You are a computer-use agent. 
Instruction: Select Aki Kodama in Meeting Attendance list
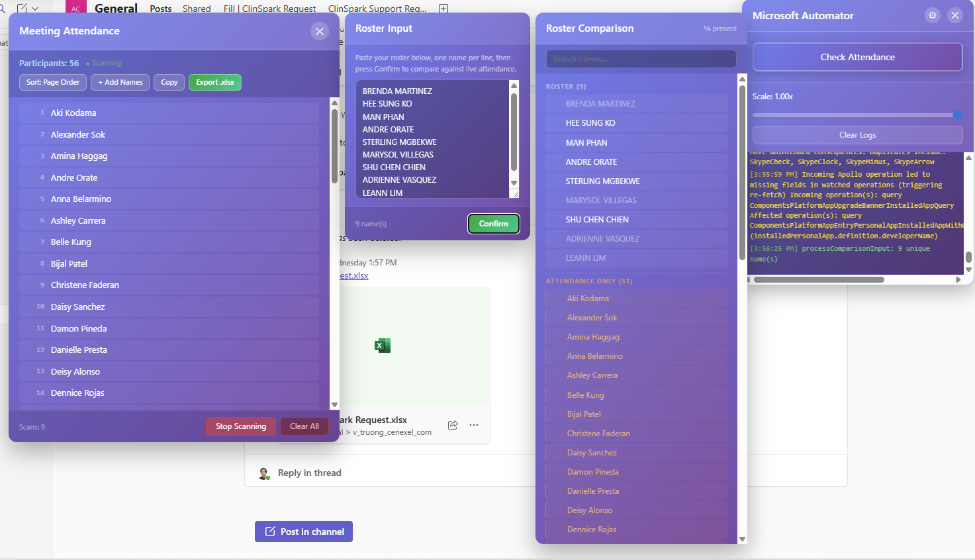[169, 113]
